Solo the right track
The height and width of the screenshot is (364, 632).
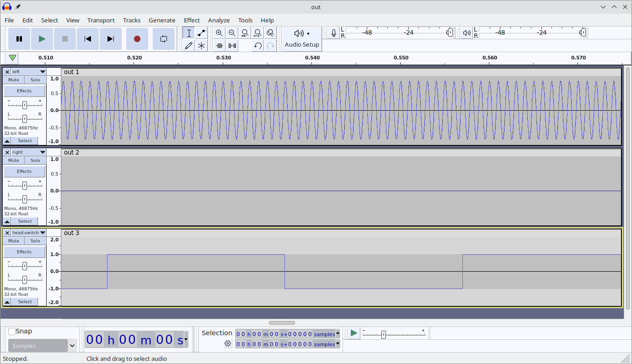[35, 161]
